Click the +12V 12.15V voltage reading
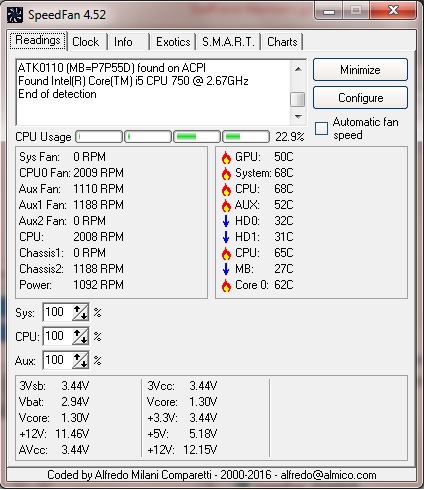This screenshot has height=490, width=425. point(182,450)
